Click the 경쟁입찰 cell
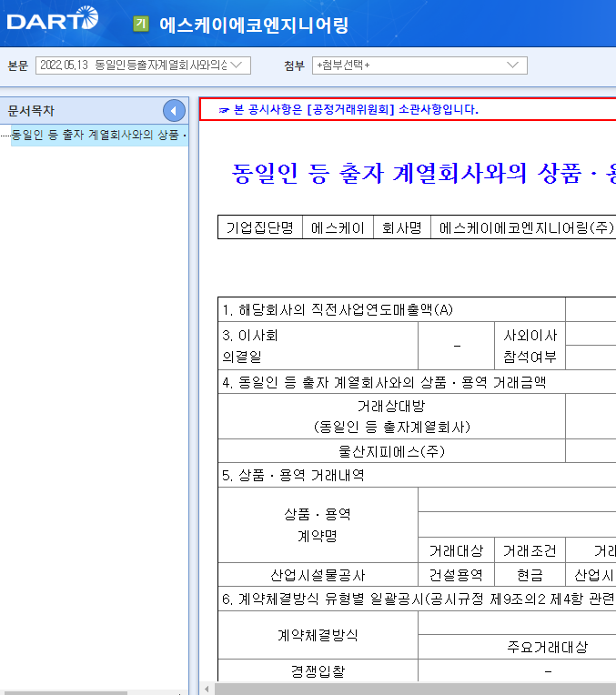The height and width of the screenshot is (695, 616). (318, 671)
